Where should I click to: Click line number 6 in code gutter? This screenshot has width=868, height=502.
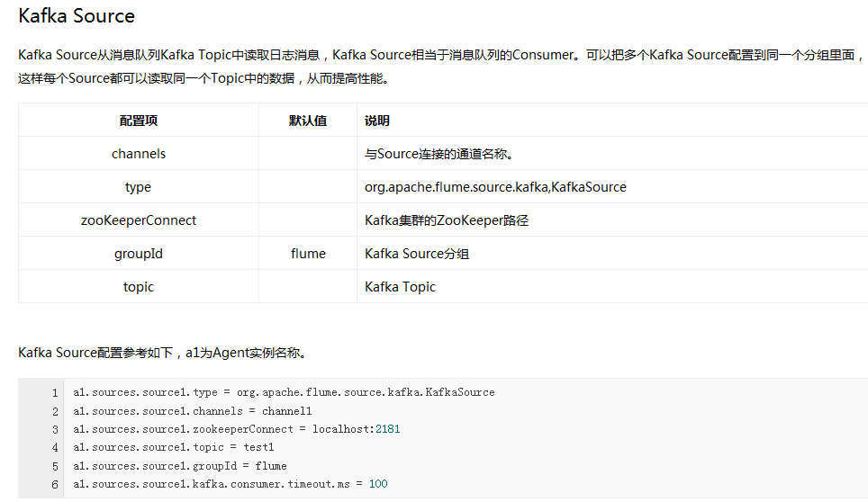(x=55, y=485)
